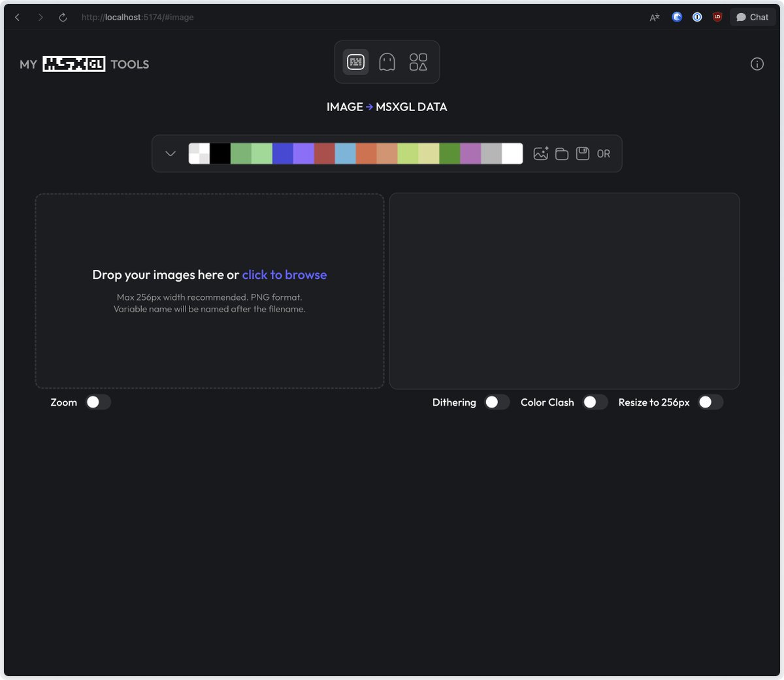Reload the page with the refresh icon
The width and height of the screenshot is (784, 680).
pyautogui.click(x=63, y=18)
